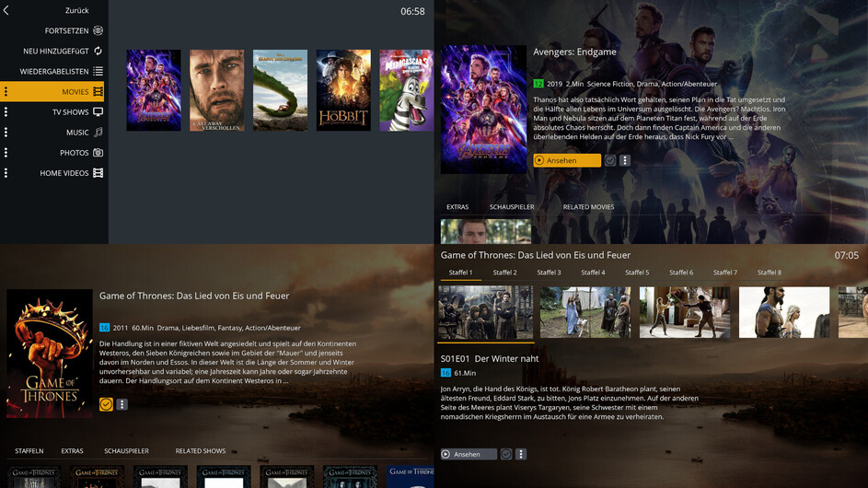Switch to Schauspieler tab in Game of Thrones panel
This screenshot has height=488, width=868.
point(126,451)
